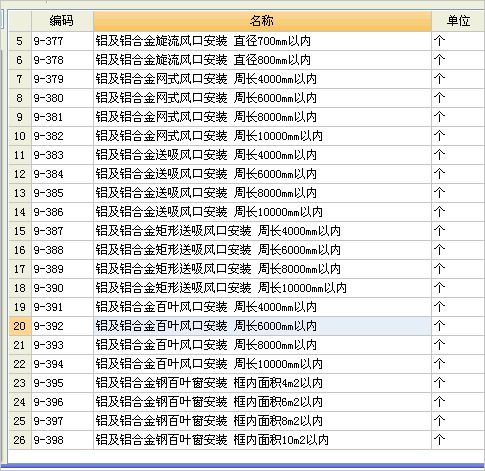Click row number 26 header
This screenshot has width=485, height=471.
coord(20,440)
